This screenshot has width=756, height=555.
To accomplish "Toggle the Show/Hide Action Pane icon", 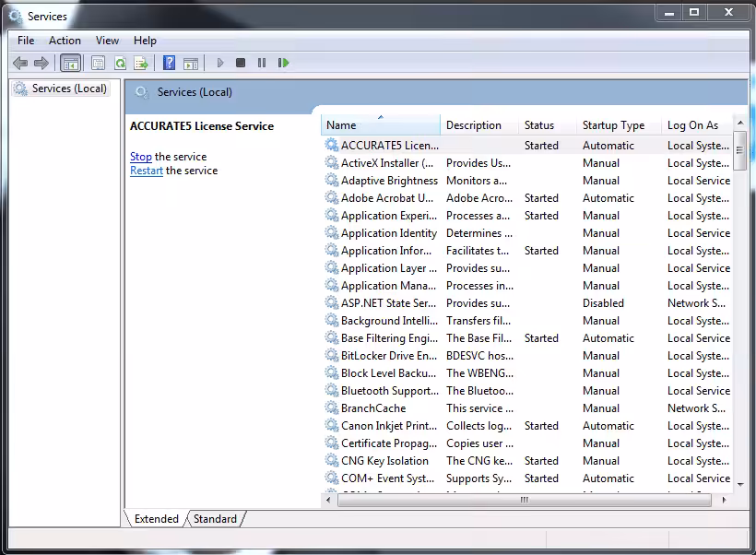I will click(191, 64).
